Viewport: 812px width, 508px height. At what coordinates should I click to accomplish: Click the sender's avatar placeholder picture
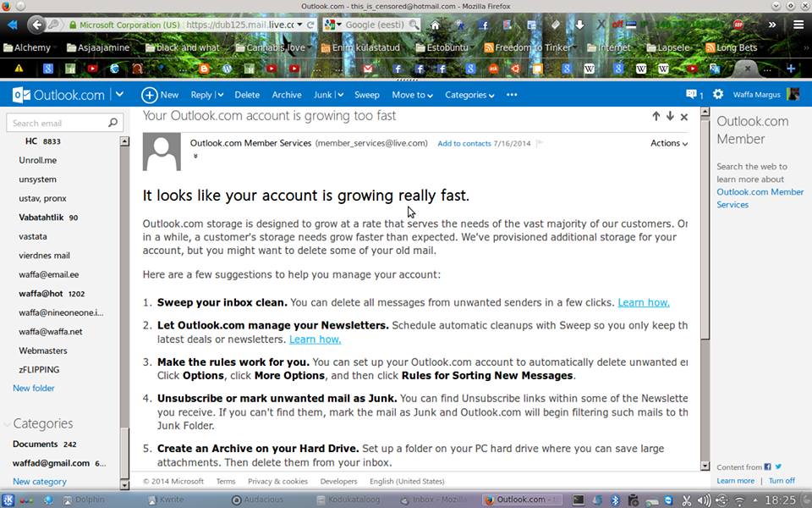162,152
